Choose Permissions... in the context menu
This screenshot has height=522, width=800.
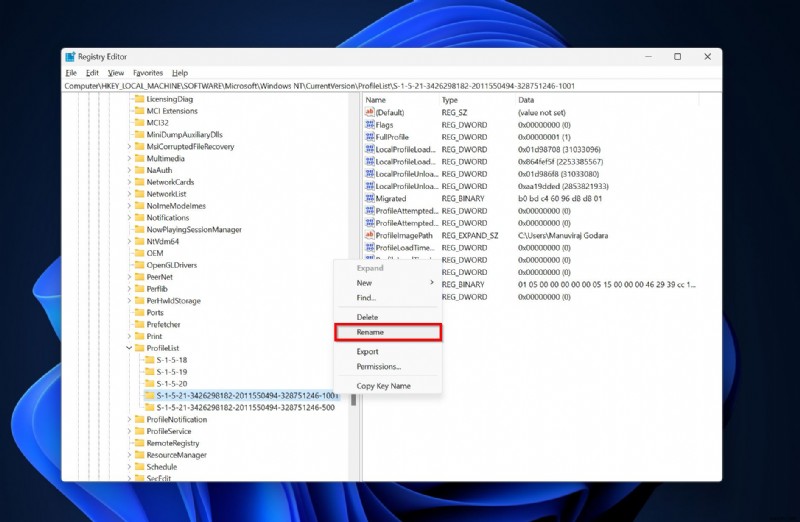388,366
